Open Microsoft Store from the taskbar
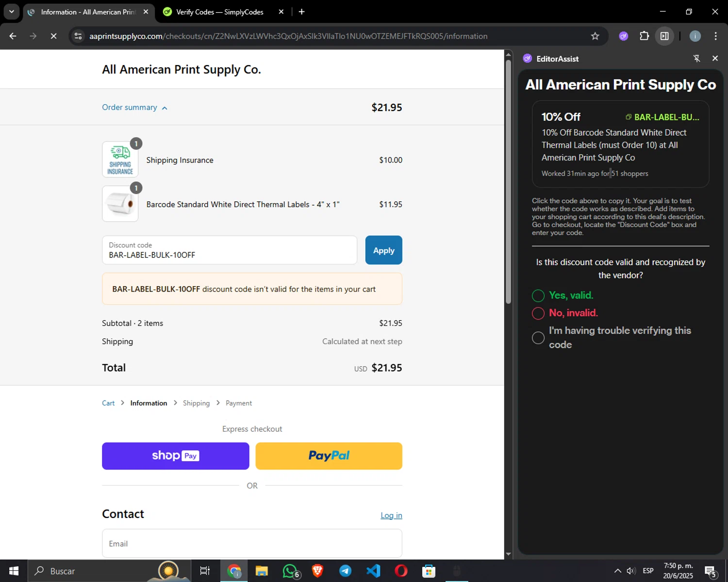 (429, 571)
